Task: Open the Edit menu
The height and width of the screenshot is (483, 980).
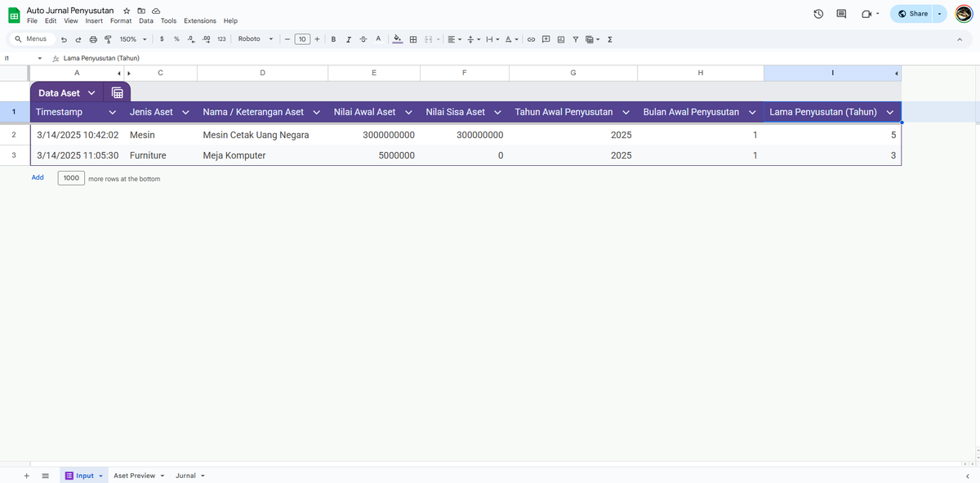Action: [51, 20]
